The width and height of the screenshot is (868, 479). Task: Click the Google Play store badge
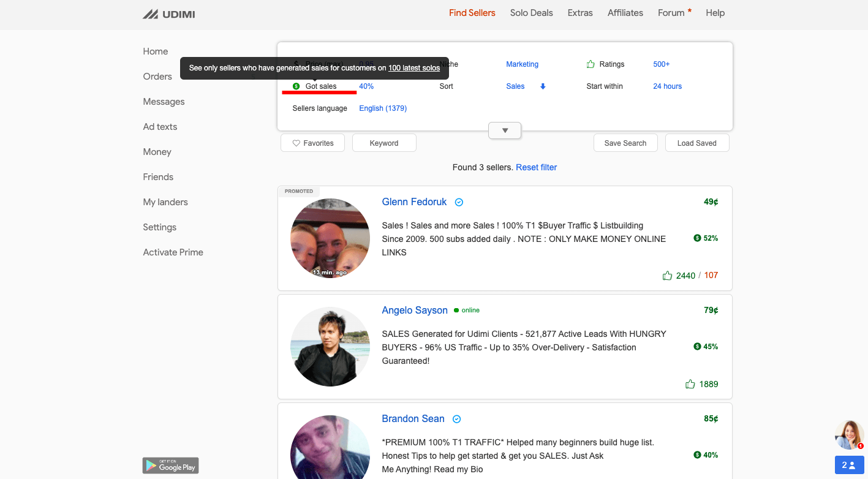[x=171, y=466]
